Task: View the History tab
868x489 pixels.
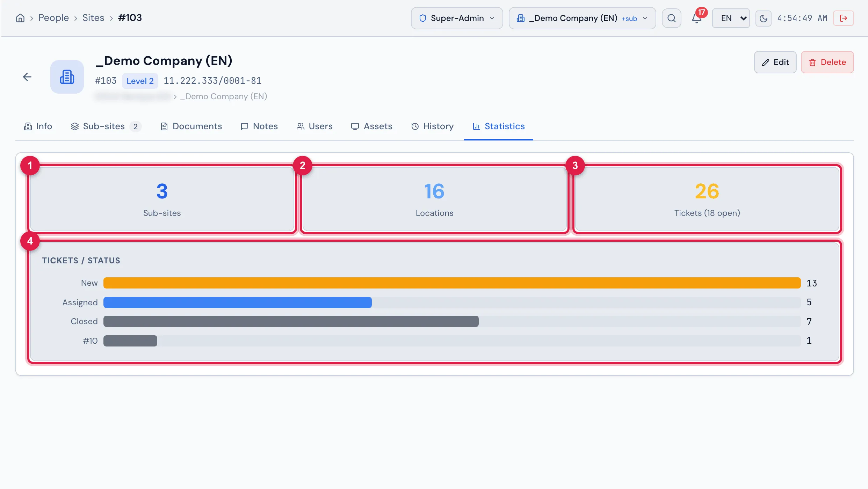Action: pos(432,126)
